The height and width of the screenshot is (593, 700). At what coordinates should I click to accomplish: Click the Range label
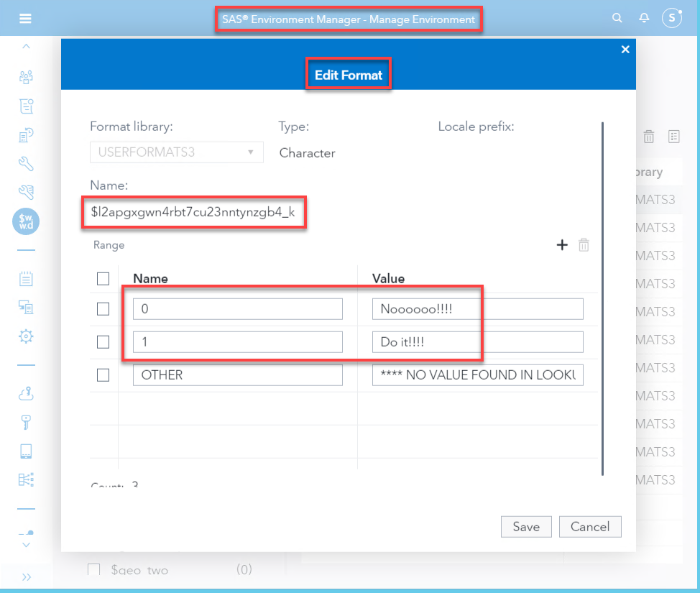pyautogui.click(x=109, y=245)
